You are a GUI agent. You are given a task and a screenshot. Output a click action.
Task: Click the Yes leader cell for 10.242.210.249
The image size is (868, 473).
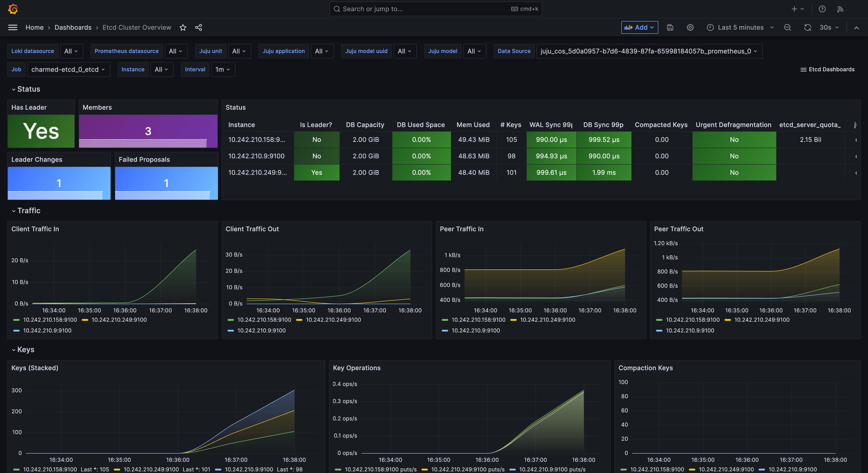316,172
